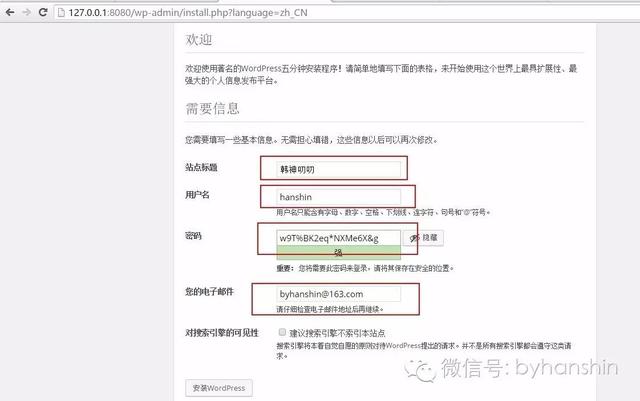
Task: Click the 安装WordPress button
Action: [x=219, y=388]
